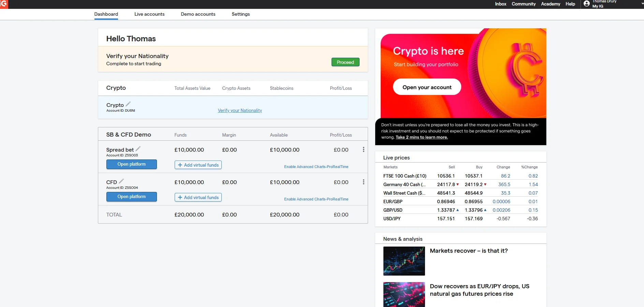This screenshot has width=644, height=307.
Task: Rename Spread bet account using pencil icon
Action: pos(138,149)
